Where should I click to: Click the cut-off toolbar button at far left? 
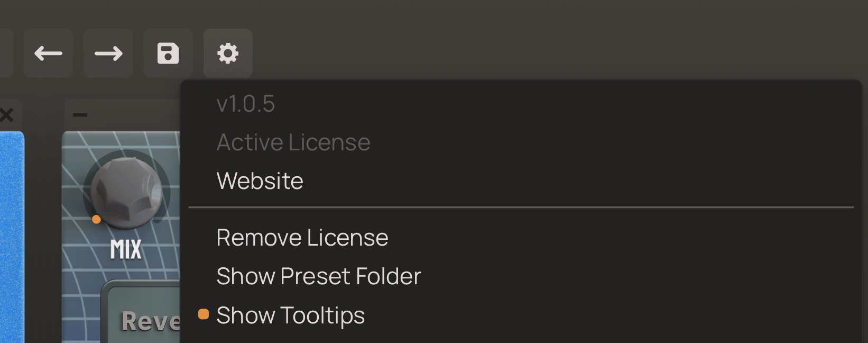[x=5, y=53]
